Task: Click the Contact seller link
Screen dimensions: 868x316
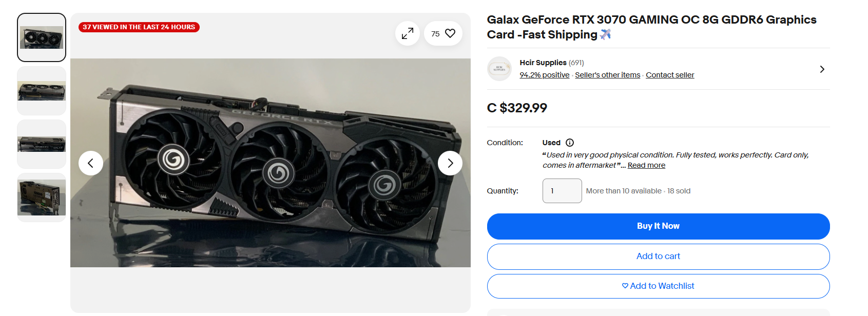Action: coord(670,75)
